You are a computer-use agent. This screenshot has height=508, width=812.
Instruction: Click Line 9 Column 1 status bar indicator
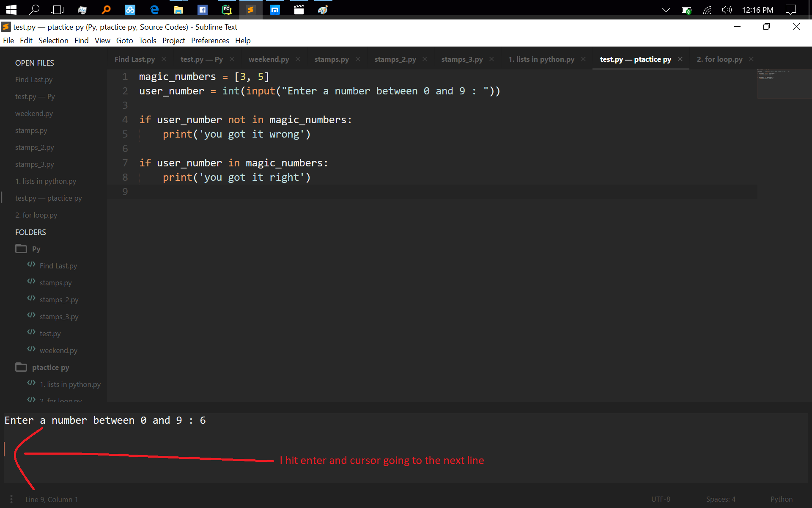52,499
